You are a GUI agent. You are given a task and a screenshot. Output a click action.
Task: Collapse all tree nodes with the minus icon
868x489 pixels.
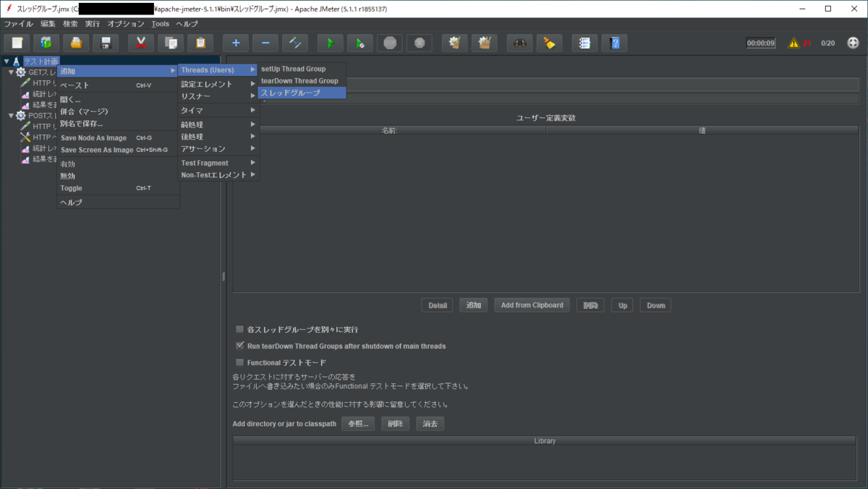(264, 43)
